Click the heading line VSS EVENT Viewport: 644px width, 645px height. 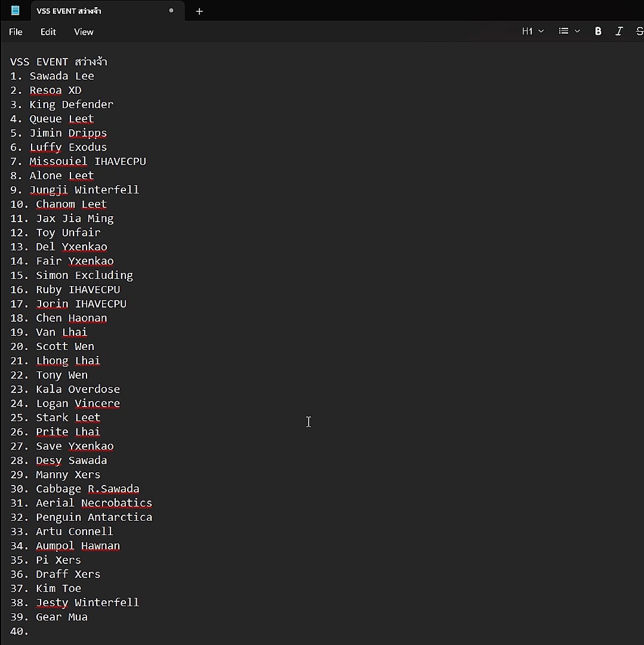(x=58, y=62)
